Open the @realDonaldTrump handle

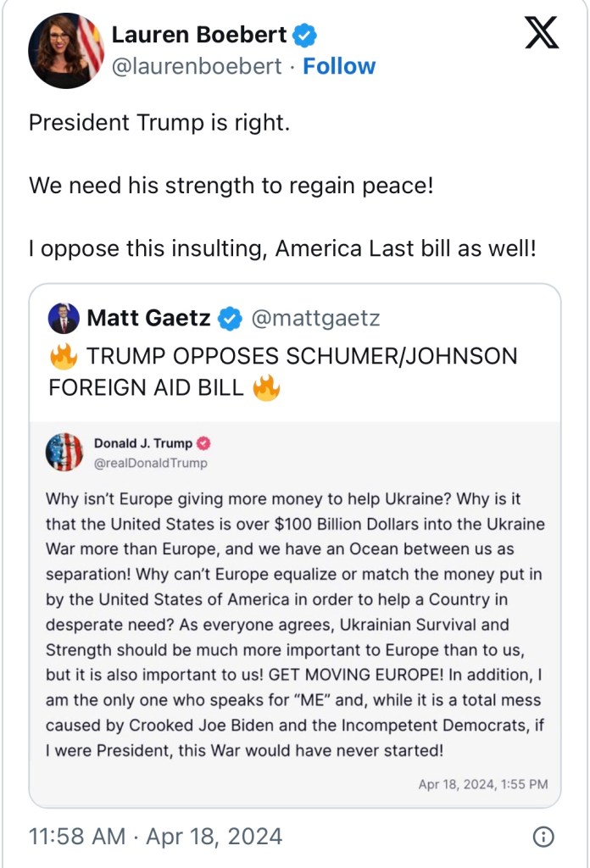tap(150, 463)
